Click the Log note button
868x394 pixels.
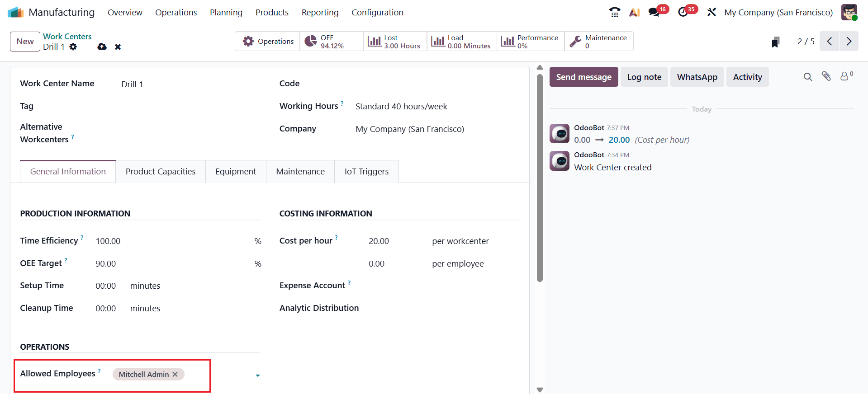pos(644,77)
